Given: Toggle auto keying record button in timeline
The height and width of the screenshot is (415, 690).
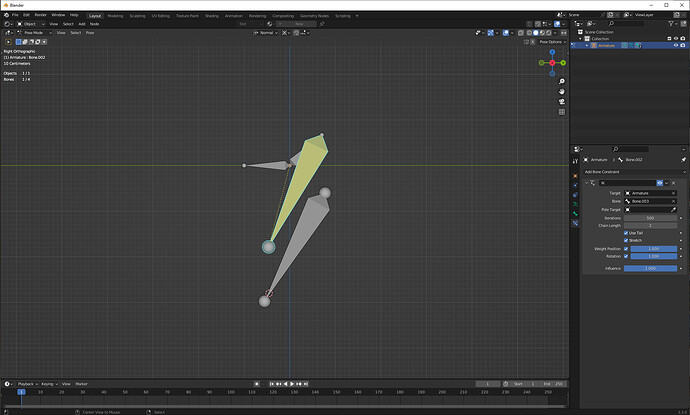Looking at the screenshot, I should 257,384.
